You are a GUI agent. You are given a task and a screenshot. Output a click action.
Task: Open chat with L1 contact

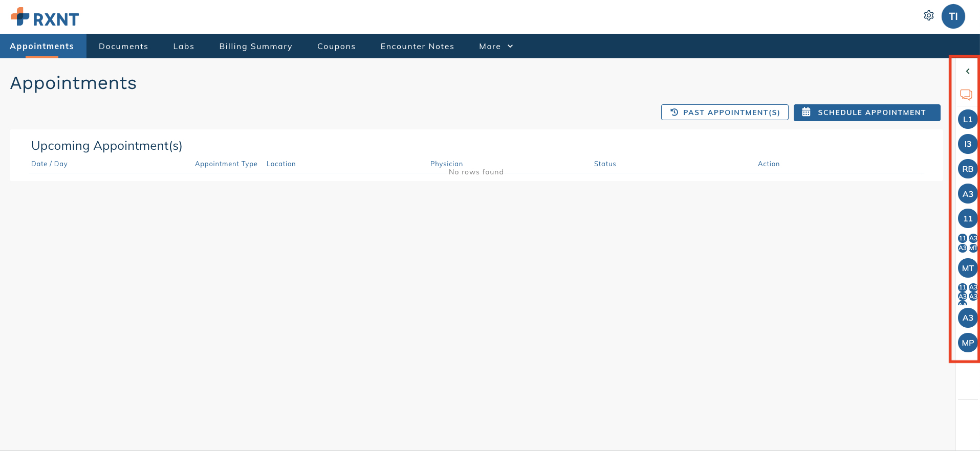click(x=968, y=119)
